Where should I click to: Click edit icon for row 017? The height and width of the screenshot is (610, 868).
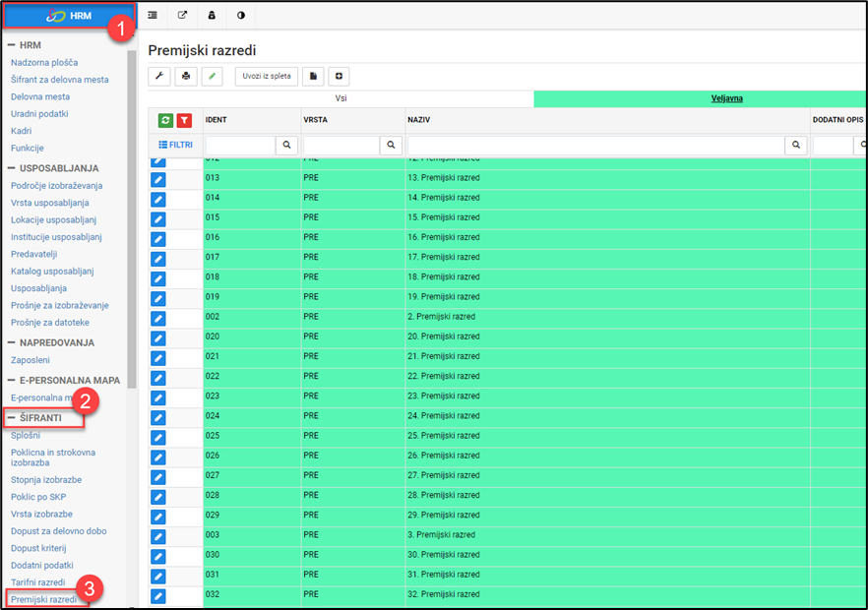click(x=158, y=259)
